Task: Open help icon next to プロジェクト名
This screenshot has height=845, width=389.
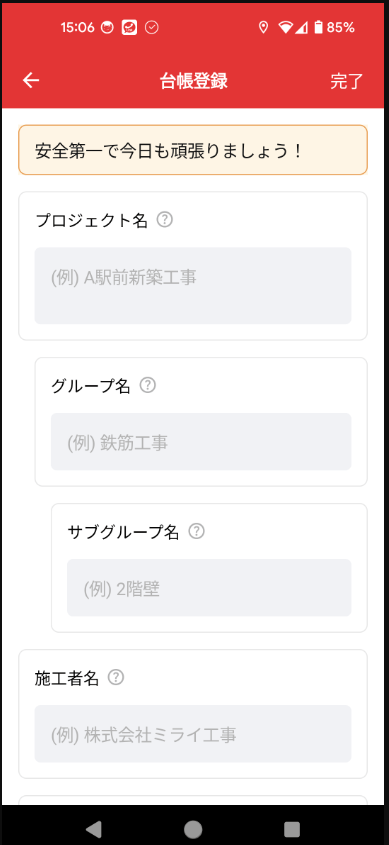Action: 164,220
